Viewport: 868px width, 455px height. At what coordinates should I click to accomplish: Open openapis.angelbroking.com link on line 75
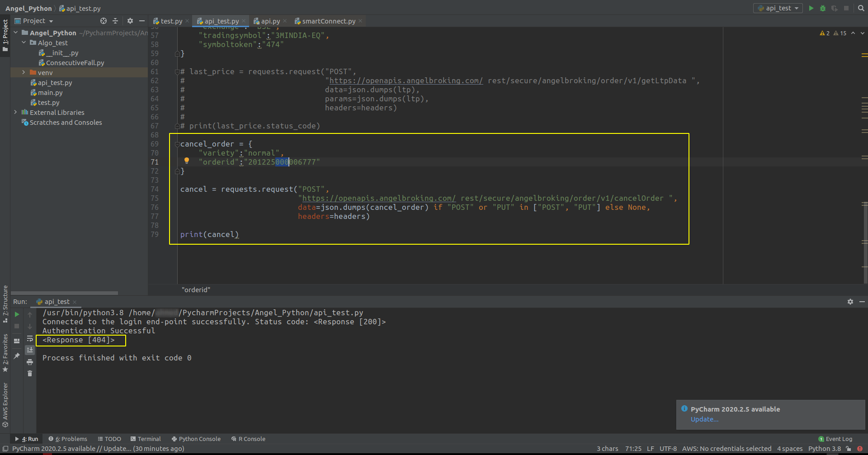click(x=379, y=198)
